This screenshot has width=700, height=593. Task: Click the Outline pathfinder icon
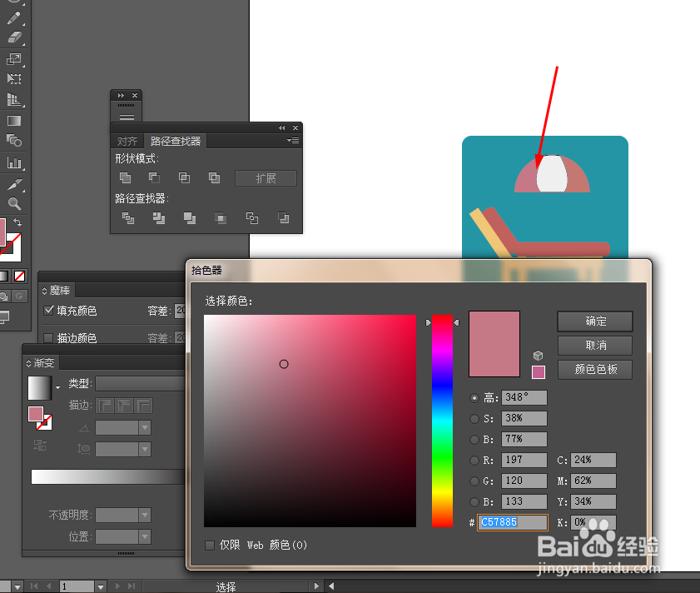252,218
